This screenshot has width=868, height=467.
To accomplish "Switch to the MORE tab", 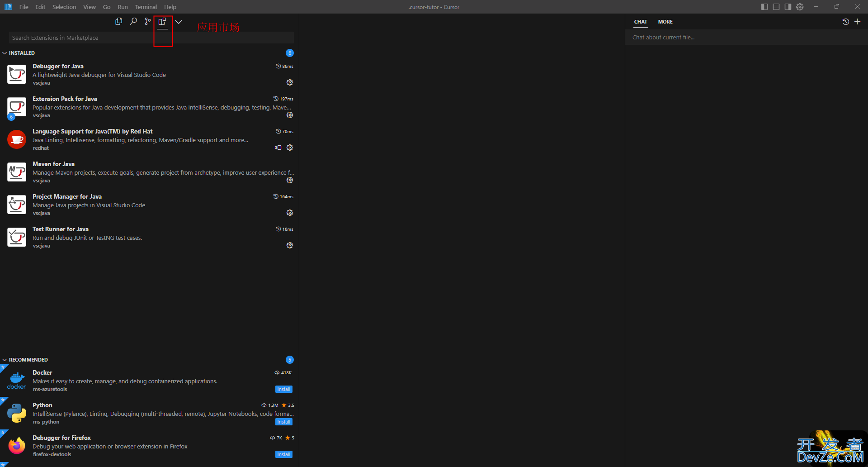I will point(665,22).
